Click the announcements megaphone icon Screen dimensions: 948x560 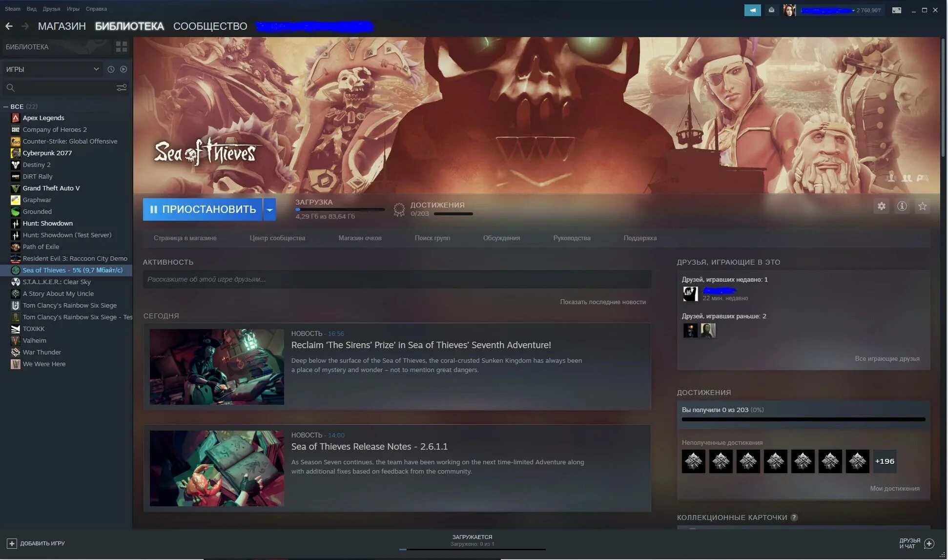click(x=752, y=10)
